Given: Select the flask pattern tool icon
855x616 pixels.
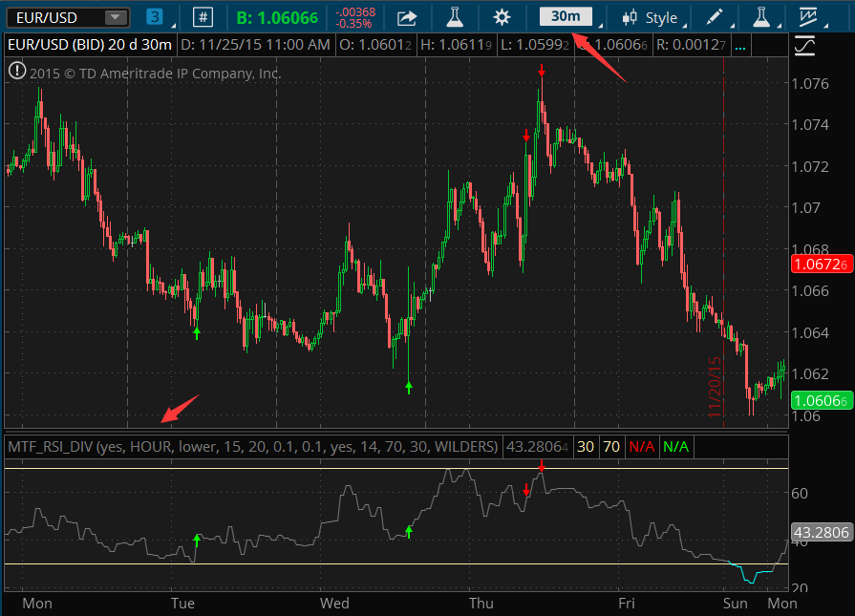Looking at the screenshot, I should pos(455,16).
